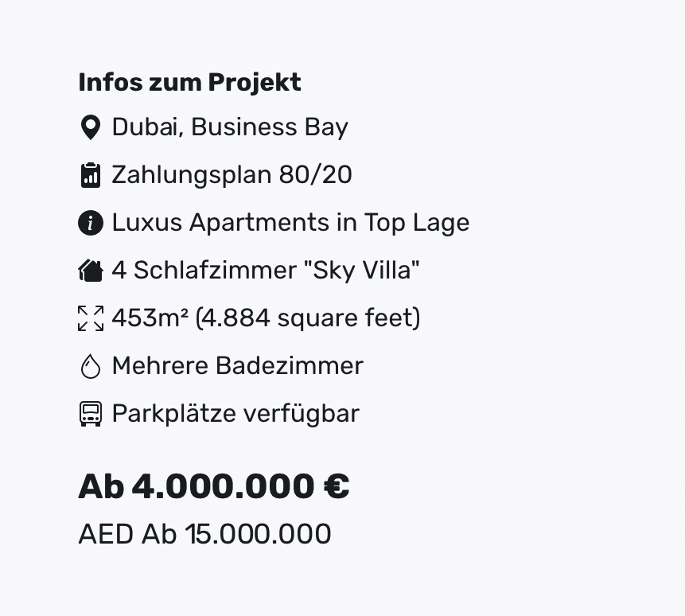Click the Ab 4.000.000 € price
This screenshot has width=685, height=616.
[214, 486]
